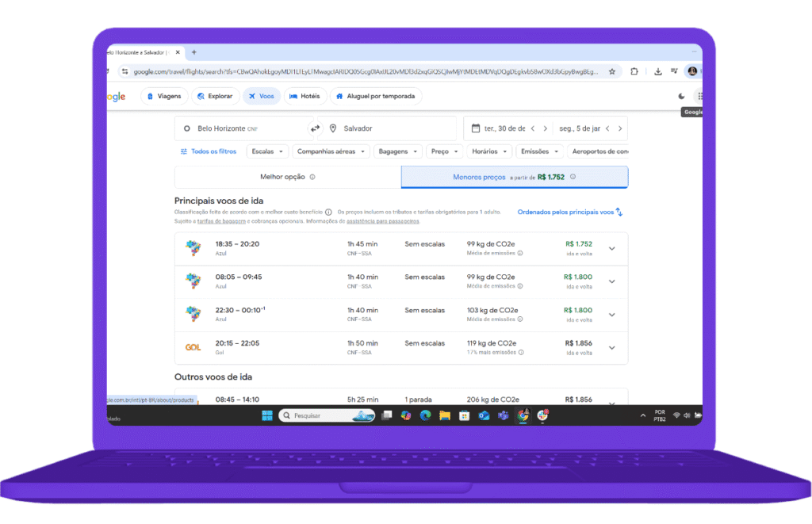Open the Emissões filter dropdown

pyautogui.click(x=539, y=151)
